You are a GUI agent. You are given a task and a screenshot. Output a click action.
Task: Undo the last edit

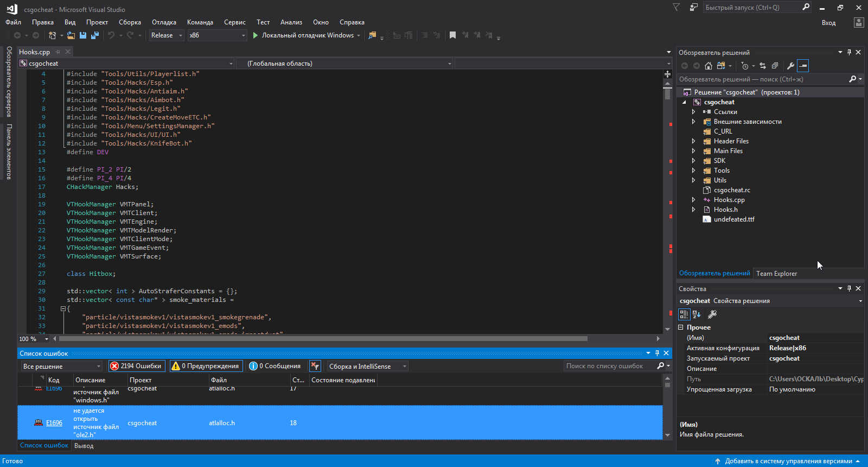pos(111,35)
